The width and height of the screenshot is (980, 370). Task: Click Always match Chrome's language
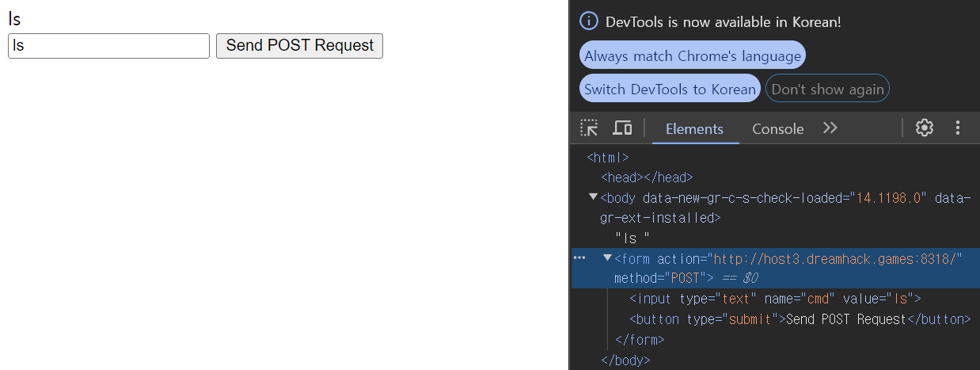coord(693,56)
